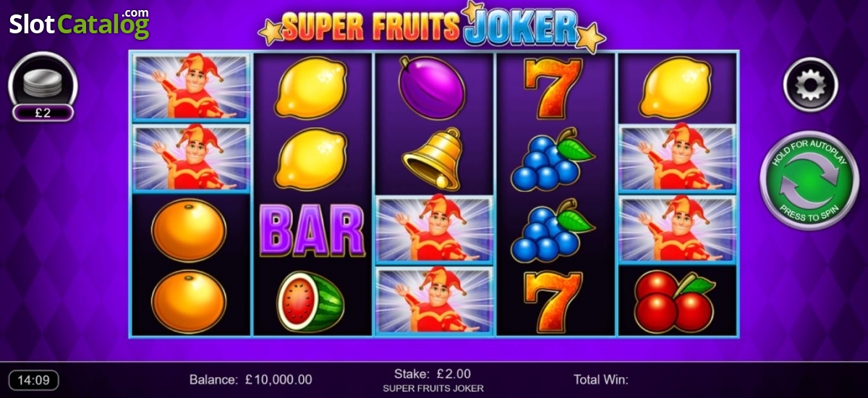Viewport: 868px width, 398px height.
Task: Click the bottom orange on reel one
Action: (x=189, y=302)
